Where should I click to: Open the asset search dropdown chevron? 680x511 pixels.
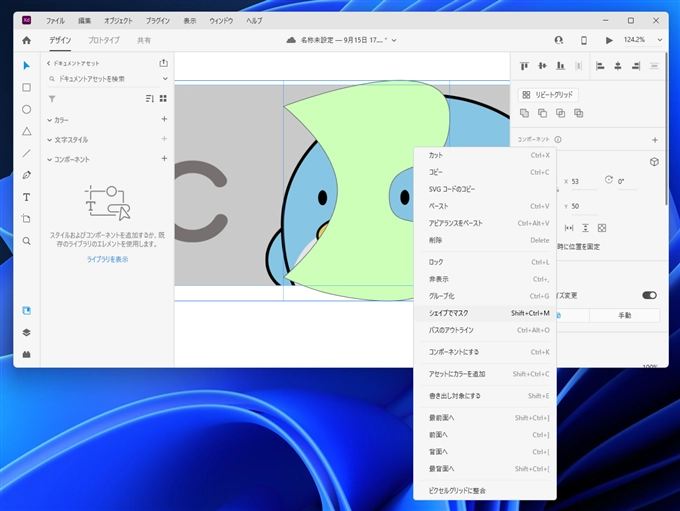coord(165,79)
